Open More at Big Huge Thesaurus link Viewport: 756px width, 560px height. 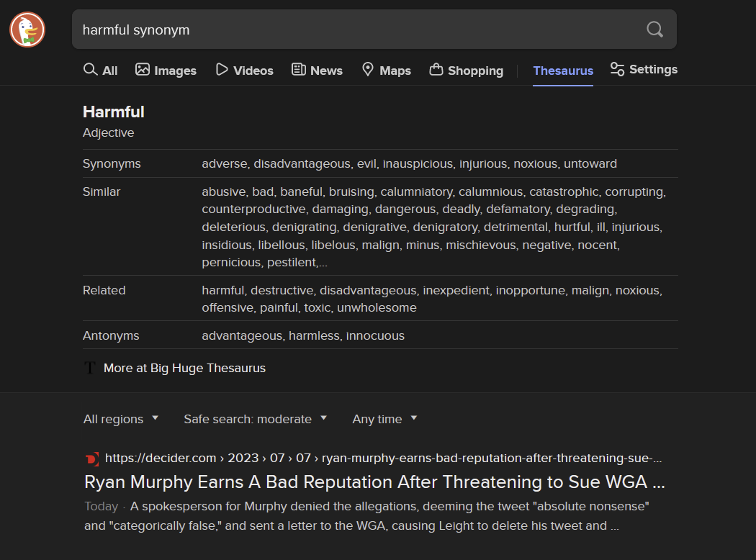[x=184, y=368]
